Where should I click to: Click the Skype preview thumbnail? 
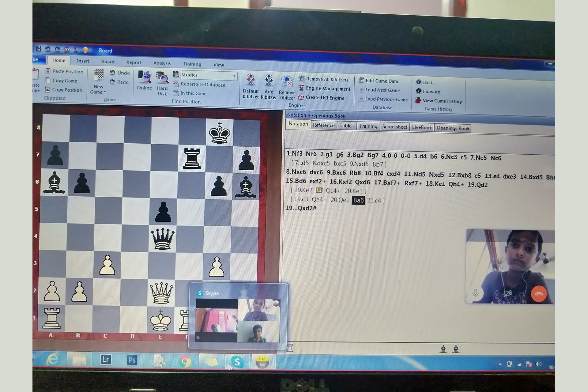238,320
